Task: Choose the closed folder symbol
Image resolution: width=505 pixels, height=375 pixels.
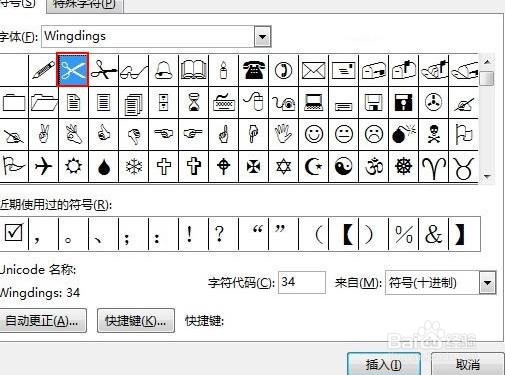Action: point(14,102)
